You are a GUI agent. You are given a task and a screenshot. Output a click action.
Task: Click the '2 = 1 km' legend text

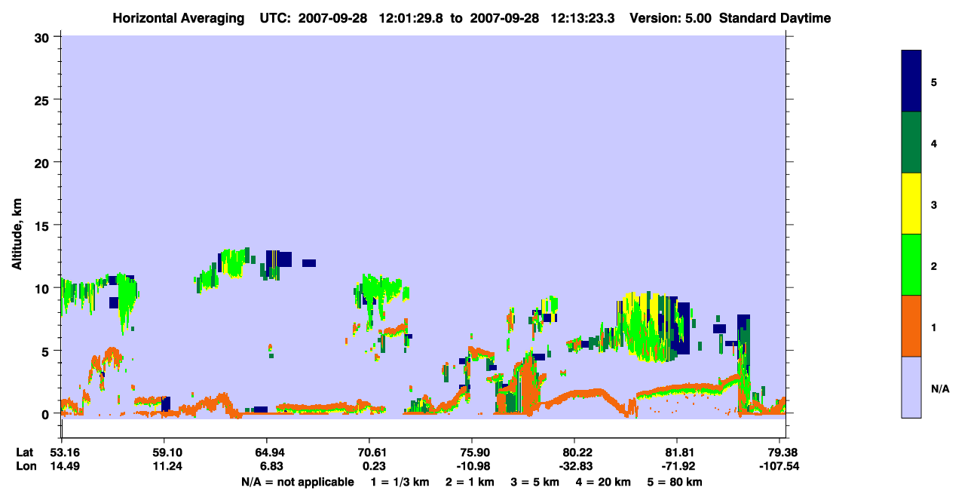tap(470, 482)
